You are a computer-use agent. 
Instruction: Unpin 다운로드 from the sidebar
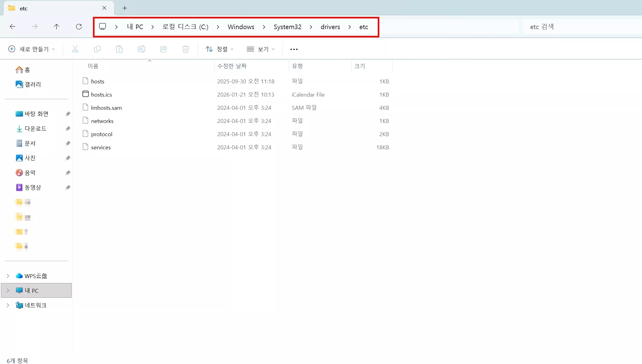tap(68, 128)
